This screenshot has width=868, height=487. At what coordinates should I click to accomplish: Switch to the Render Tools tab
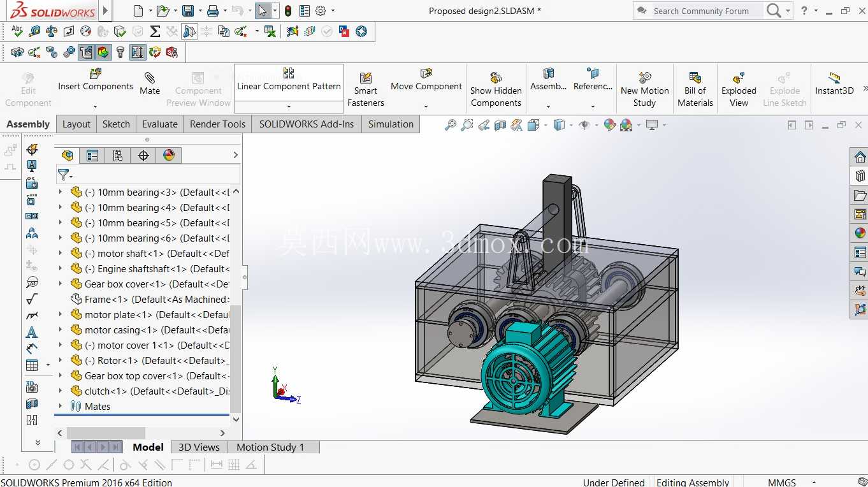click(217, 124)
